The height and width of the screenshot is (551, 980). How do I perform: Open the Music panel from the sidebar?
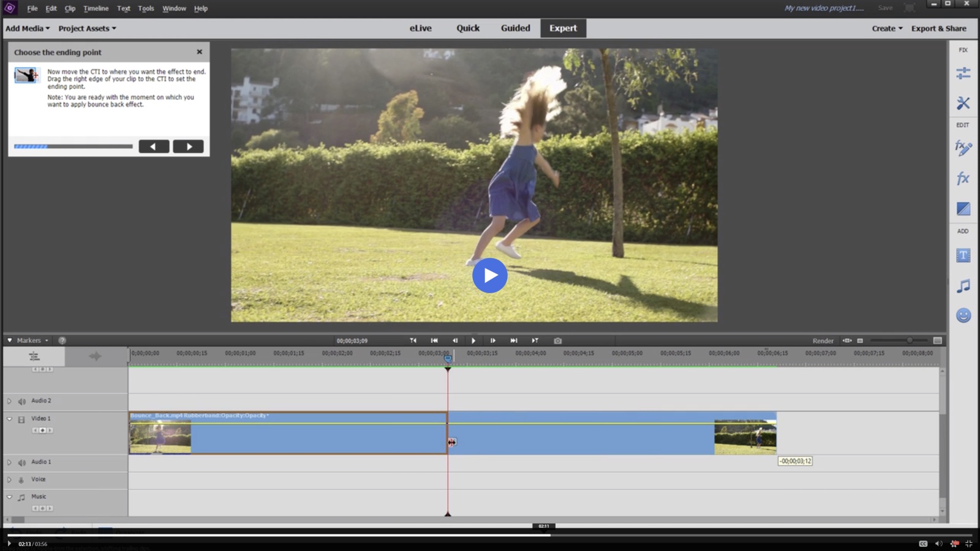tap(962, 285)
